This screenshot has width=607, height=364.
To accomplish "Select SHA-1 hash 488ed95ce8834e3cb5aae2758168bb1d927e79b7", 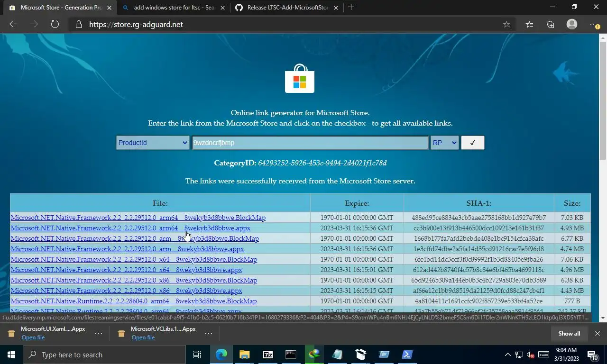I will 478,218.
